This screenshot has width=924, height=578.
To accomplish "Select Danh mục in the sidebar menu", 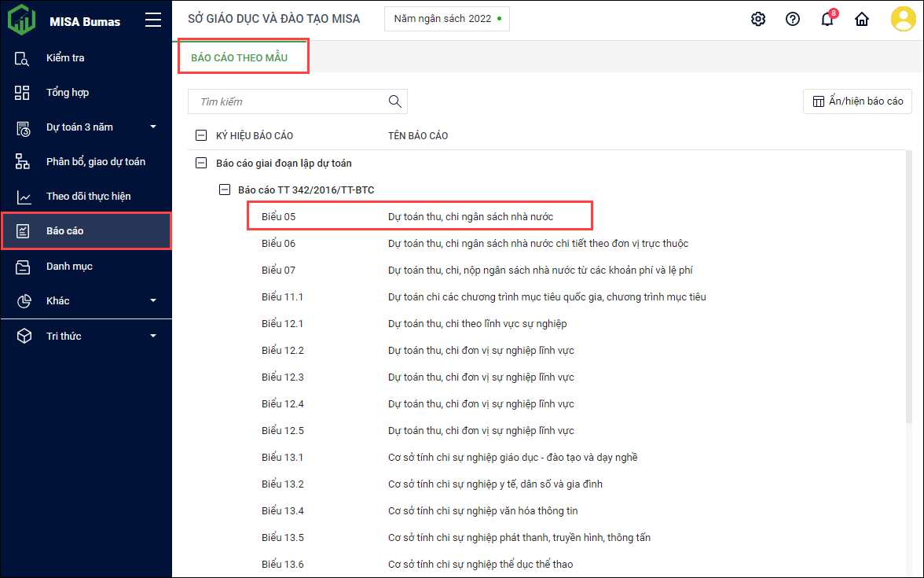I will [x=69, y=267].
